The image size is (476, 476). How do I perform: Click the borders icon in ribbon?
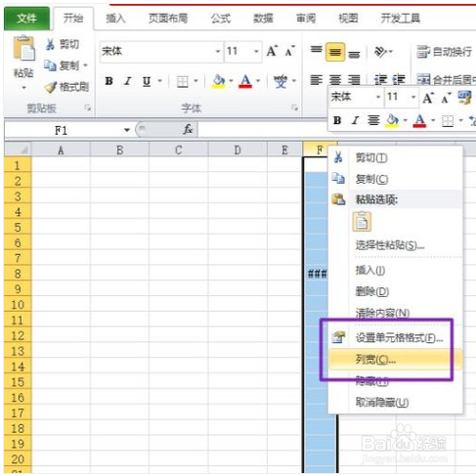tap(183, 81)
